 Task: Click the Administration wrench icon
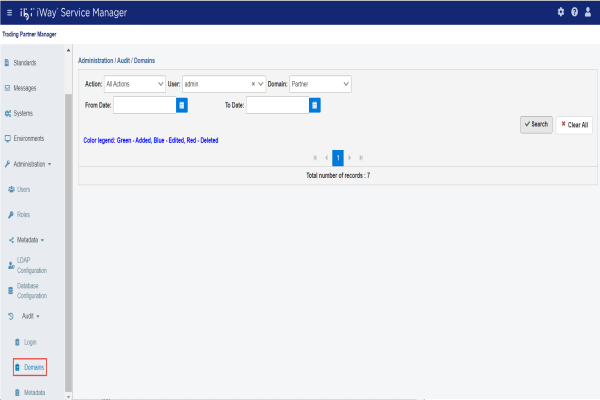click(x=7, y=164)
